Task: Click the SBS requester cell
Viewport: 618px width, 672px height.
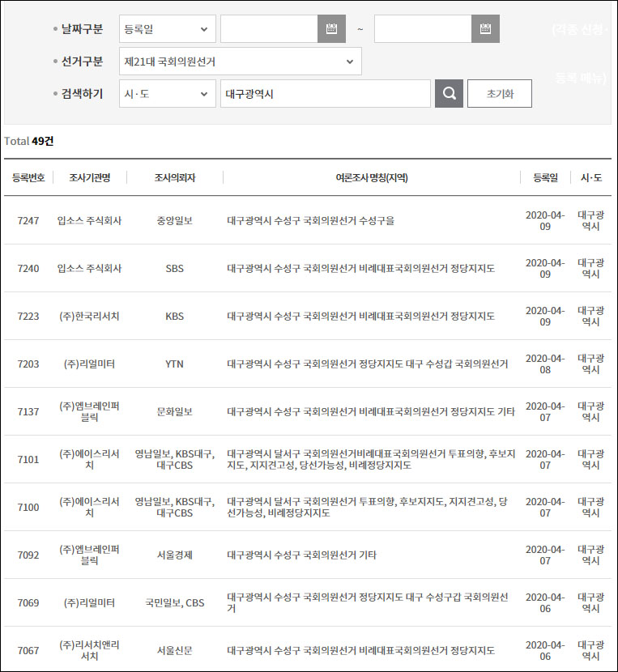Action: (x=175, y=268)
